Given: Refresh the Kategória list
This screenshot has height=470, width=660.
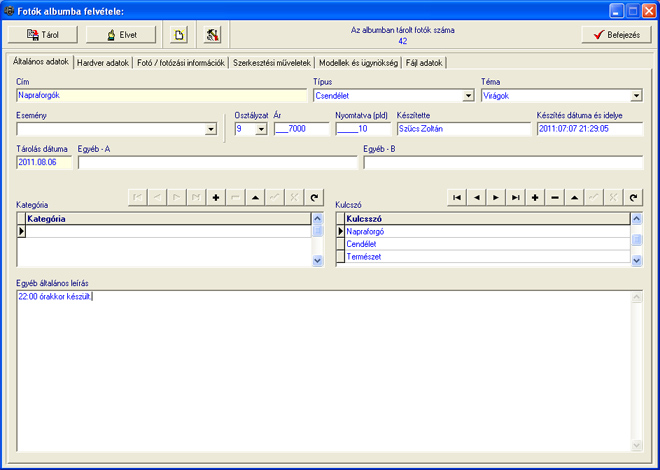Looking at the screenshot, I should (x=314, y=197).
